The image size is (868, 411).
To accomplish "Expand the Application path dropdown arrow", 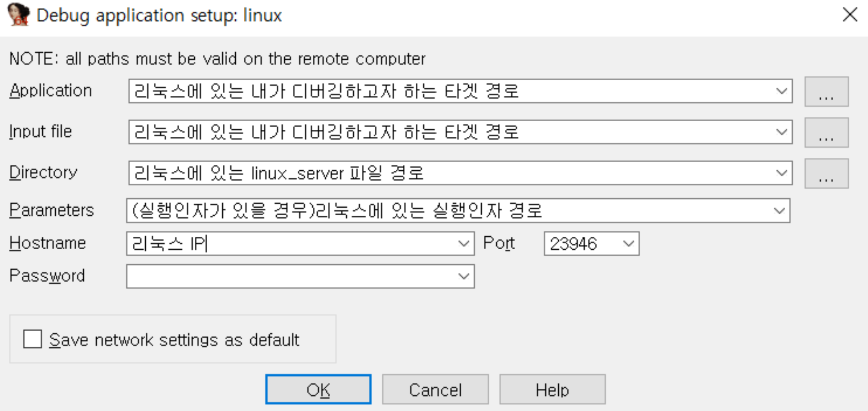I will click(781, 91).
